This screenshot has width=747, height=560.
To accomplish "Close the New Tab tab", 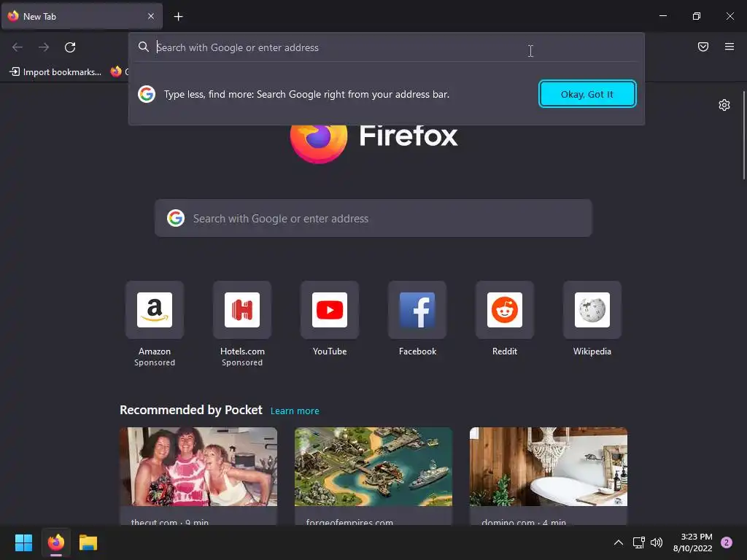I will 150,16.
